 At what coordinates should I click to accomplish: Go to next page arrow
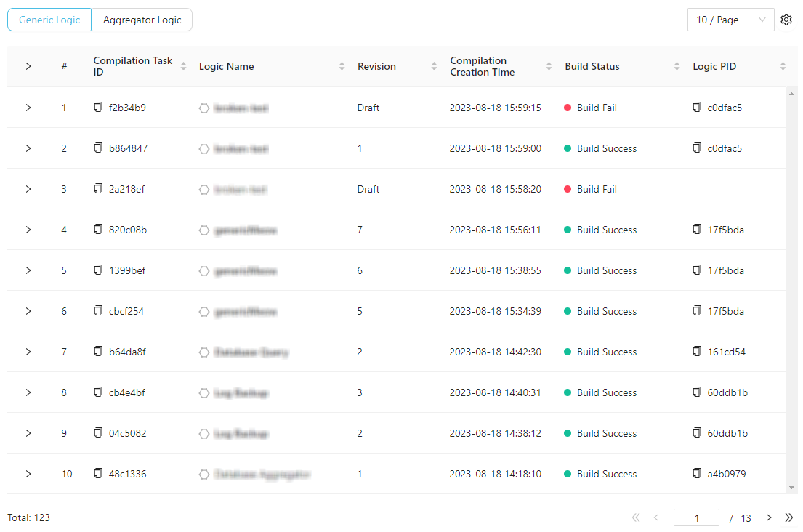coord(769,518)
